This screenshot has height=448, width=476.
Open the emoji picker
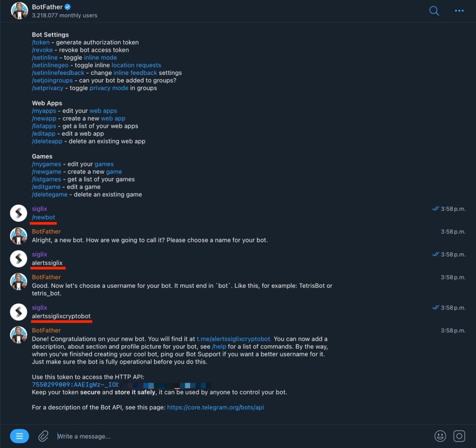coord(440,436)
